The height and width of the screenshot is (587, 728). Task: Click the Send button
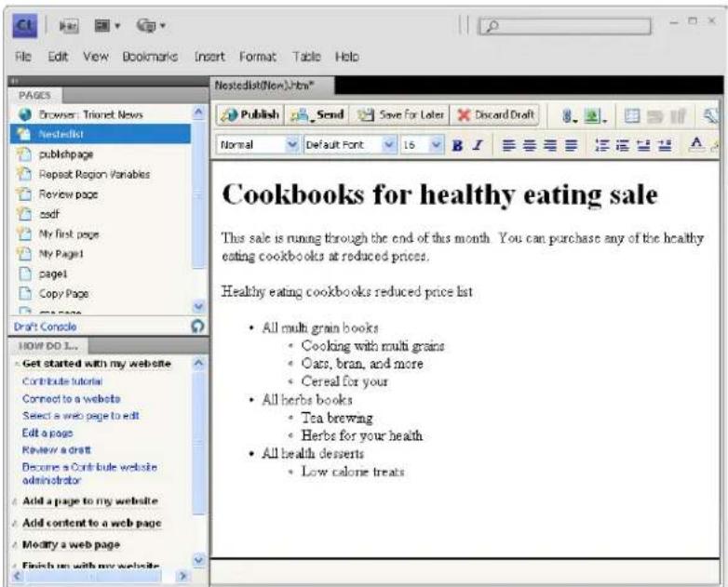317,114
